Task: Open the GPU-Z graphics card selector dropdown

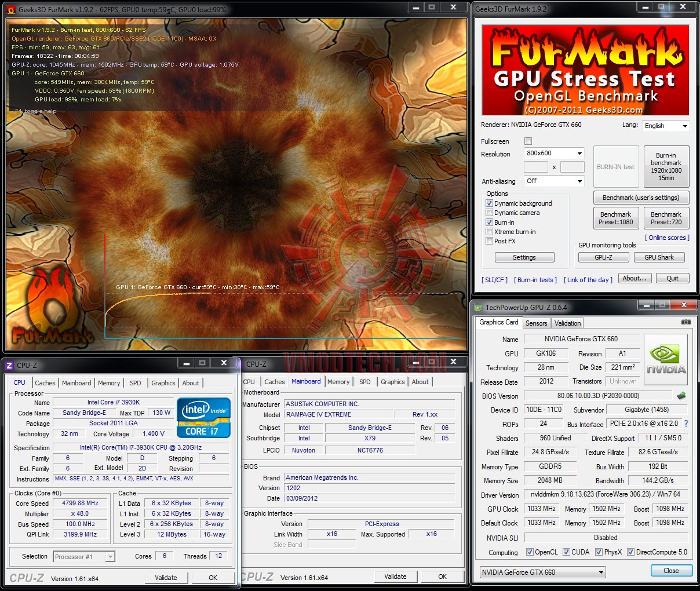Action: coord(543,572)
